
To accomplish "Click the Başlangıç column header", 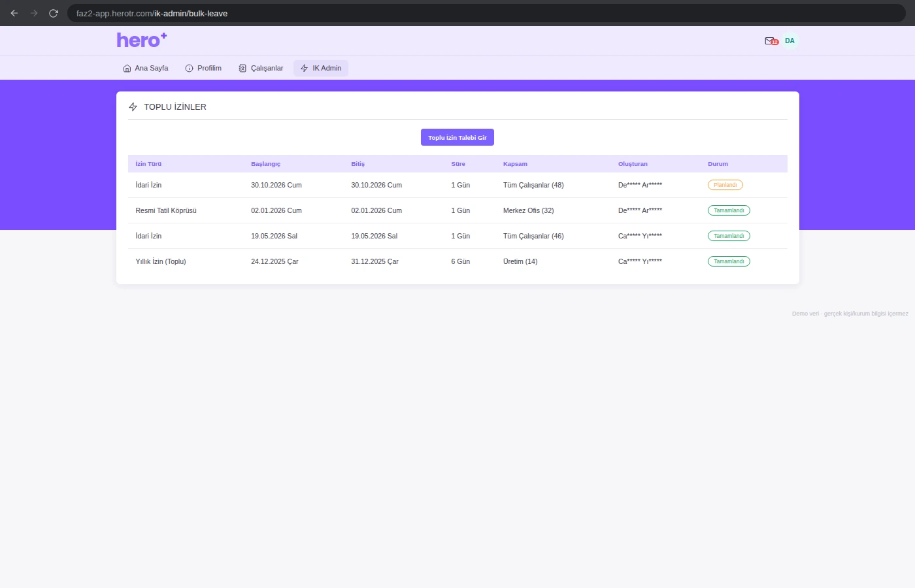I will tap(265, 164).
